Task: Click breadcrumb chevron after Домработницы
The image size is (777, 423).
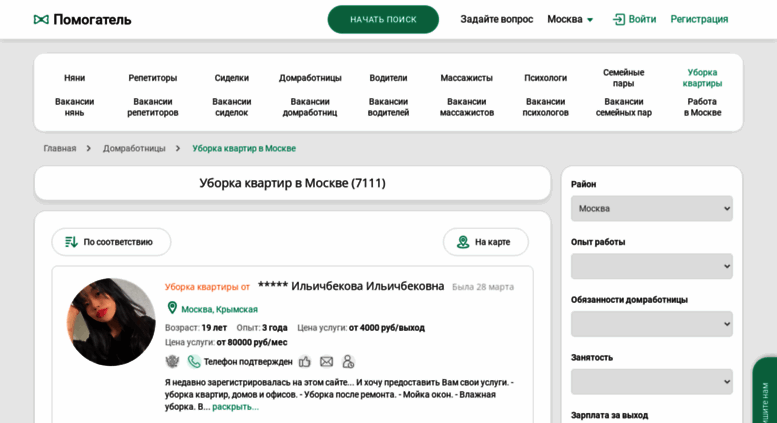Action: [178, 148]
